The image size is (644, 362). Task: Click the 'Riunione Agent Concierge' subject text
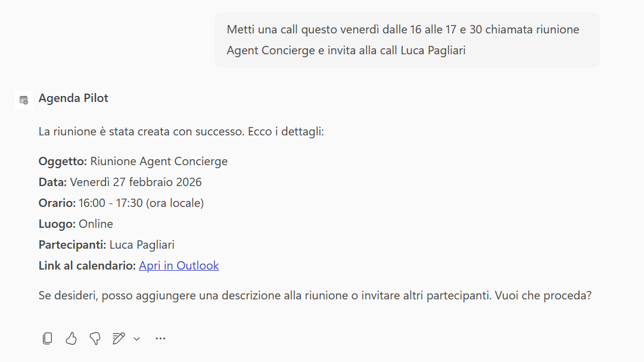(158, 162)
